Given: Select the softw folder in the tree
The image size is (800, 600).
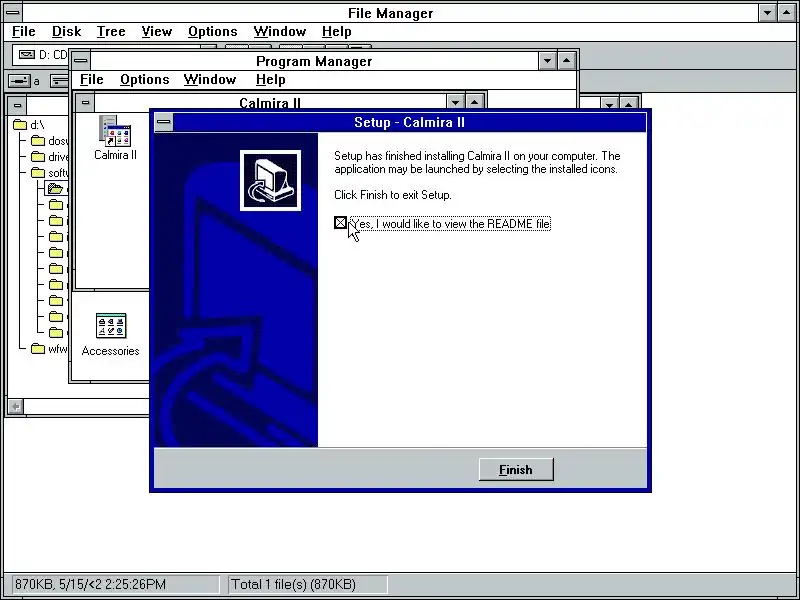Looking at the screenshot, I should tap(49, 172).
